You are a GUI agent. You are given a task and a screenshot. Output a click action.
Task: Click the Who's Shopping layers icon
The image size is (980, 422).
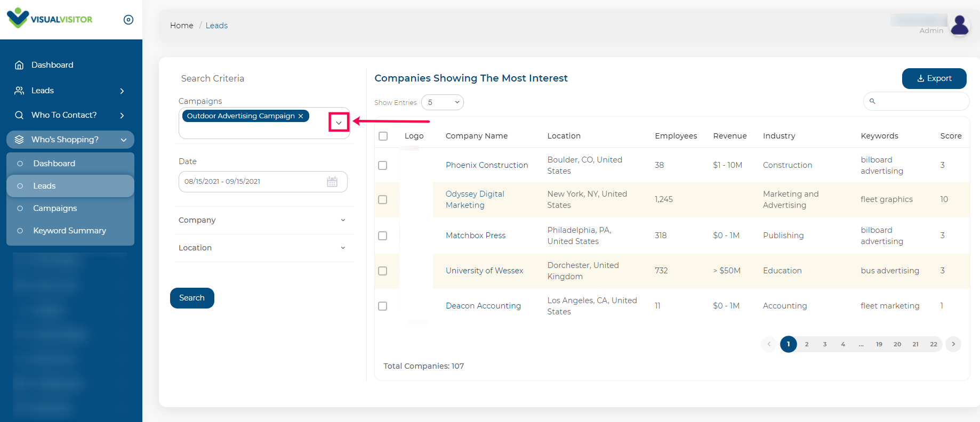click(x=19, y=140)
